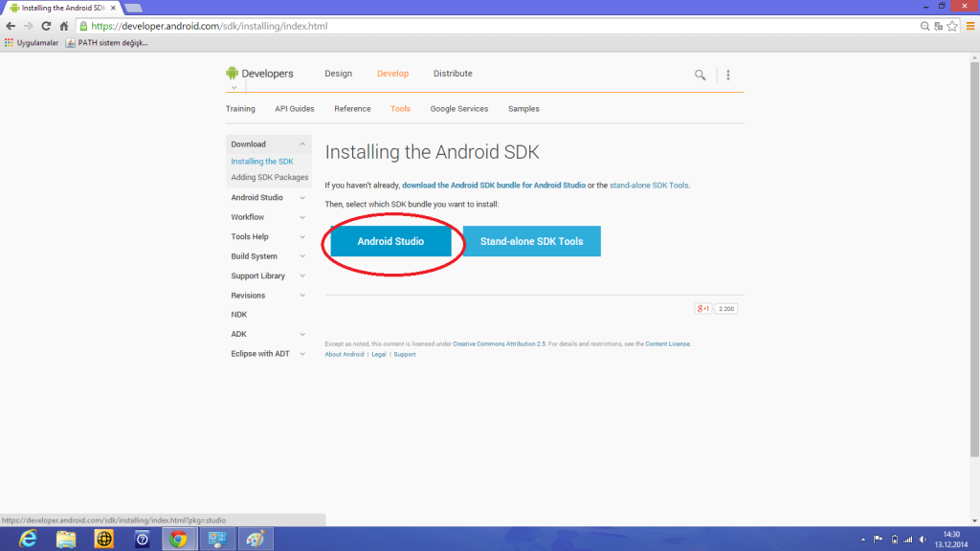Open Internet Explorer from the taskbar

pyautogui.click(x=28, y=539)
